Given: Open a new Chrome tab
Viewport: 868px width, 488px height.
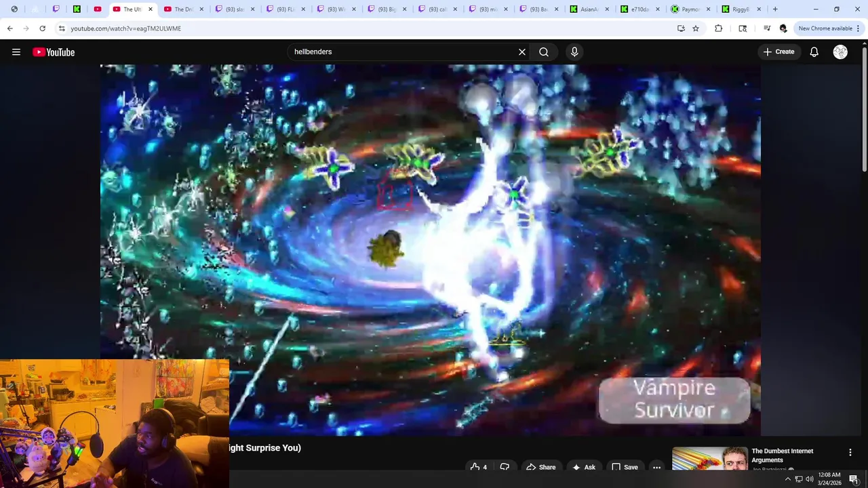Looking at the screenshot, I should (775, 9).
